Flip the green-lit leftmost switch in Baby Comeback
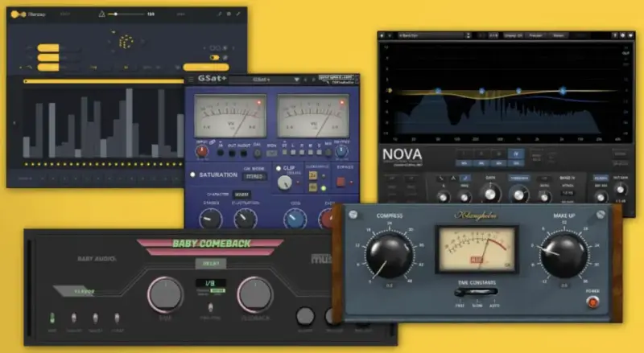Viewport: 644px width, 353px height. click(x=52, y=318)
